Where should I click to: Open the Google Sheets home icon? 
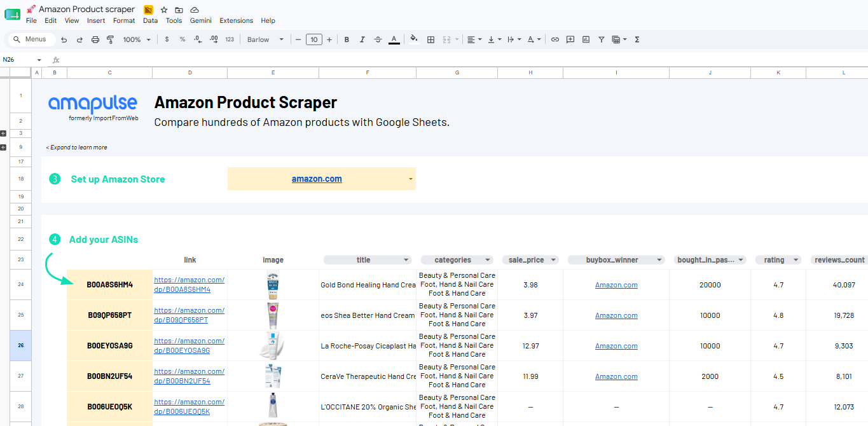pos(13,14)
